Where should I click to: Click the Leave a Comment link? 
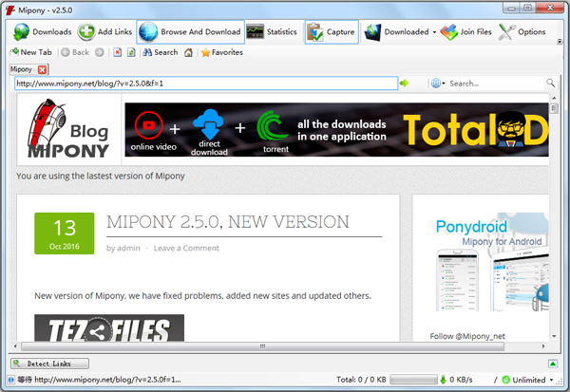(x=186, y=248)
